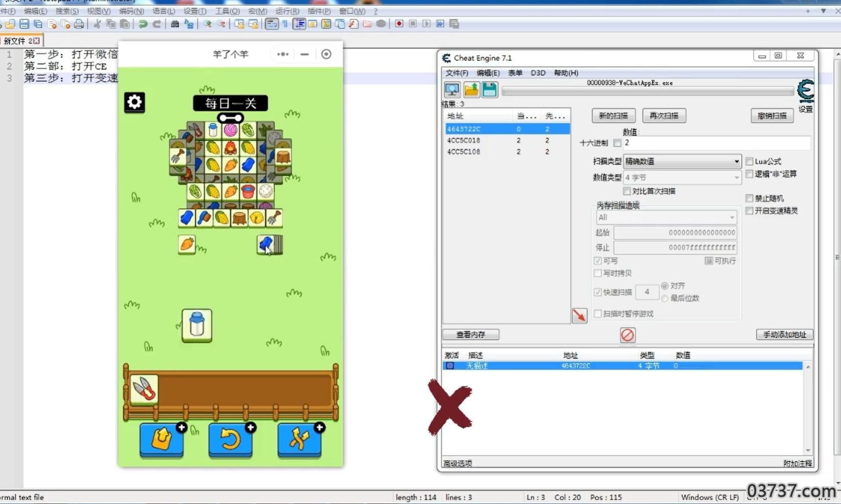The image size is (841, 504).
Task: Use the move-out tiles powerup button
Action: pyautogui.click(x=162, y=439)
